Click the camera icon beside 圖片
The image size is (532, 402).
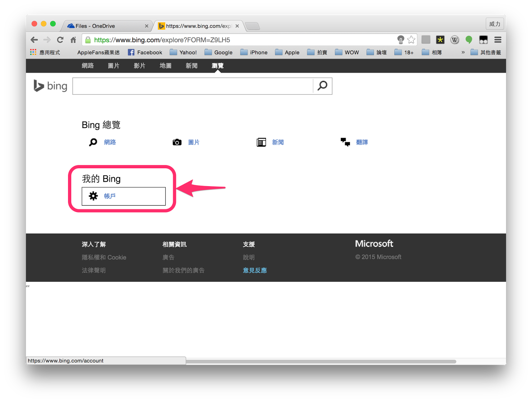click(x=177, y=142)
